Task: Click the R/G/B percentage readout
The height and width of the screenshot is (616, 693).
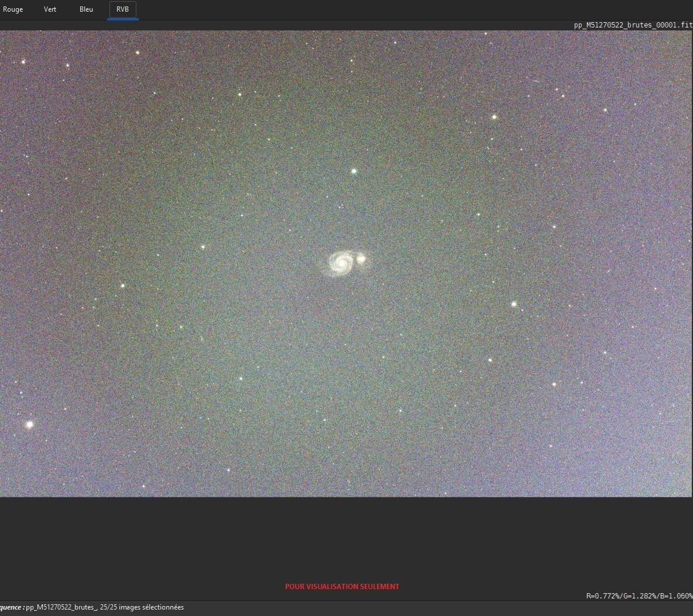Action: tap(639, 596)
